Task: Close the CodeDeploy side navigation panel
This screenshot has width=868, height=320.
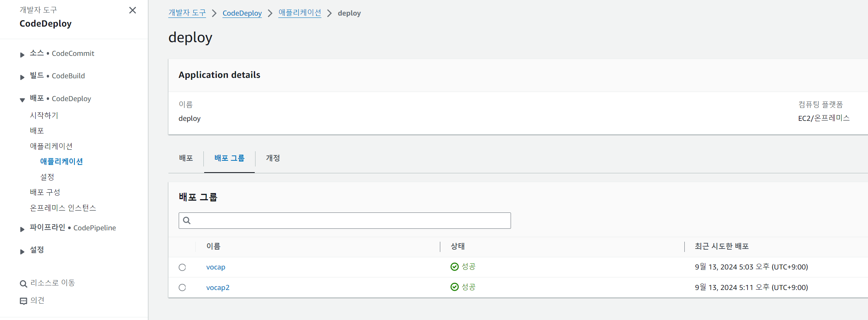Action: (x=132, y=10)
